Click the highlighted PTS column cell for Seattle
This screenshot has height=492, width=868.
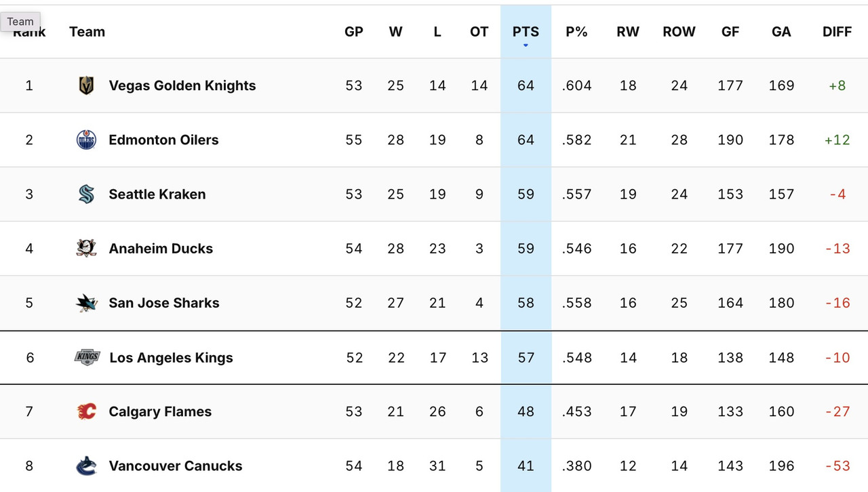[525, 194]
